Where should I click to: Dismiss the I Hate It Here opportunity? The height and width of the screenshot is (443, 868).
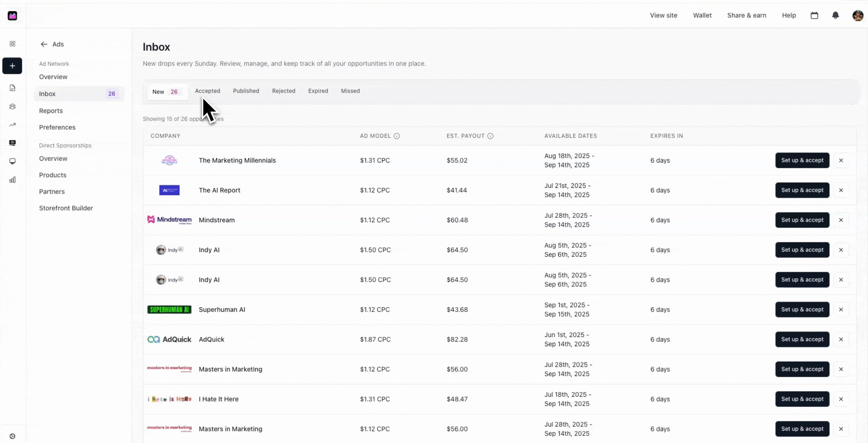pyautogui.click(x=841, y=399)
